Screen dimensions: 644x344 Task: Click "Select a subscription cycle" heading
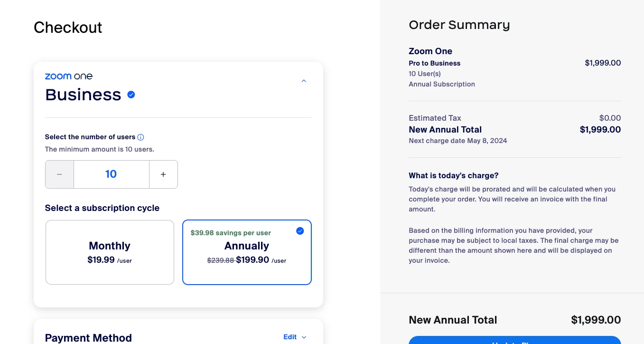click(x=102, y=208)
